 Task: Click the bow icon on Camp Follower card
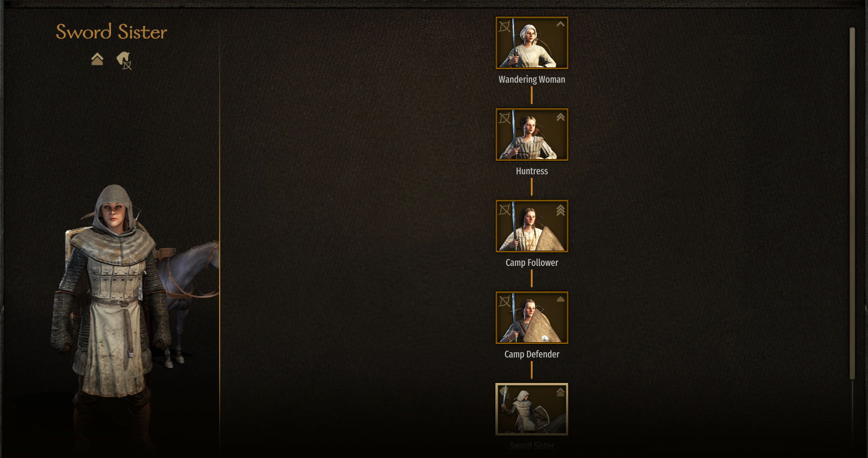(505, 210)
